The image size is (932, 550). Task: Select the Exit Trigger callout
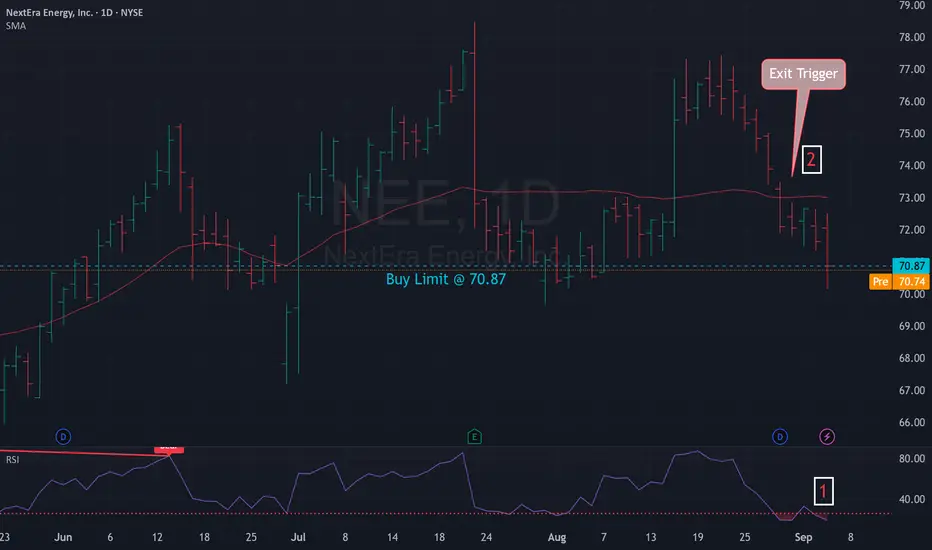coord(804,74)
